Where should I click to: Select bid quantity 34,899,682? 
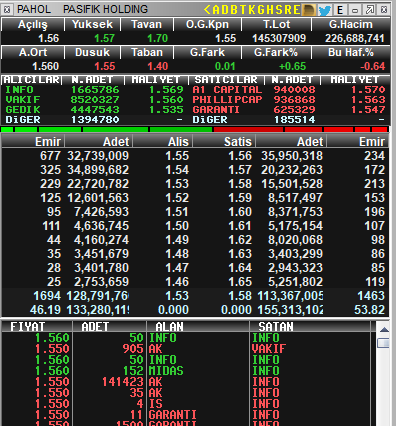tap(98, 170)
